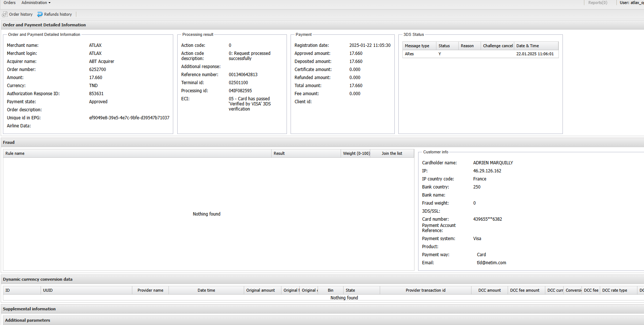Open the Reports(0) link
This screenshot has width=644, height=325.
[x=598, y=3]
